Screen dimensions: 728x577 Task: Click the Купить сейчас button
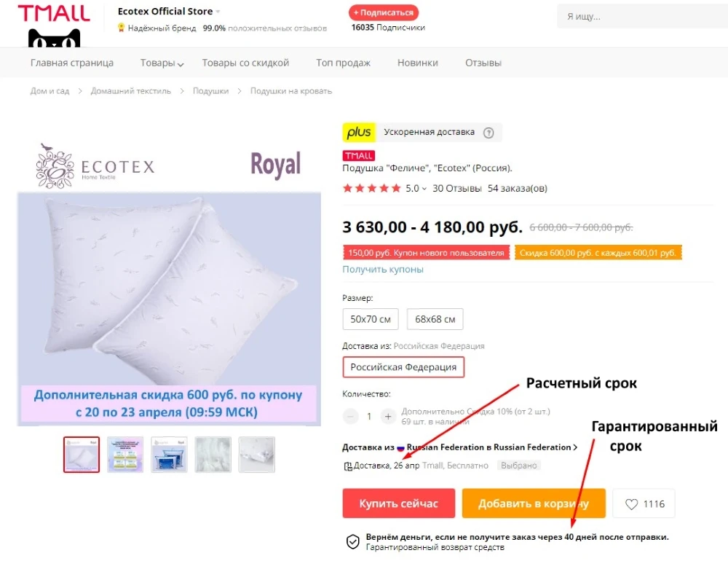coord(399,503)
